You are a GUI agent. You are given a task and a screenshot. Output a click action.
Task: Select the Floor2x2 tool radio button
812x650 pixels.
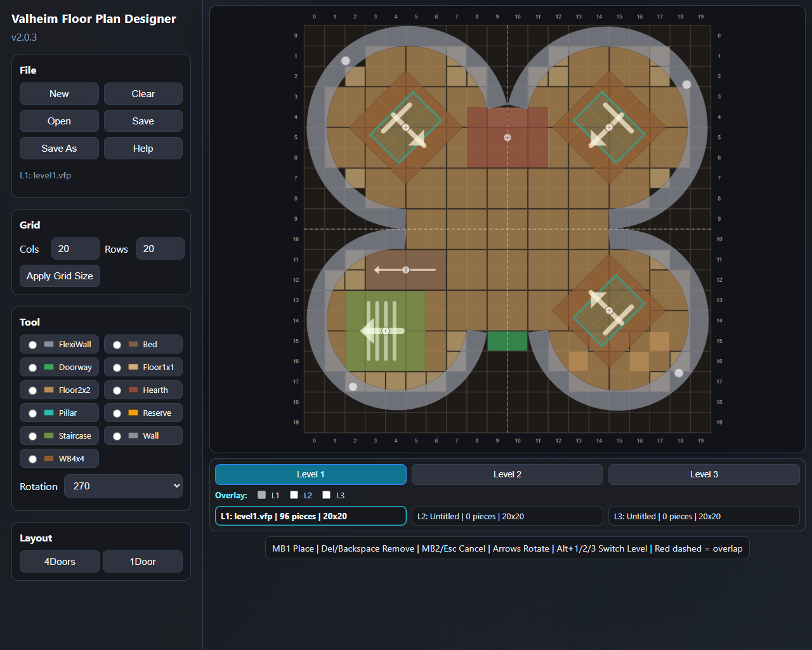[x=32, y=390]
